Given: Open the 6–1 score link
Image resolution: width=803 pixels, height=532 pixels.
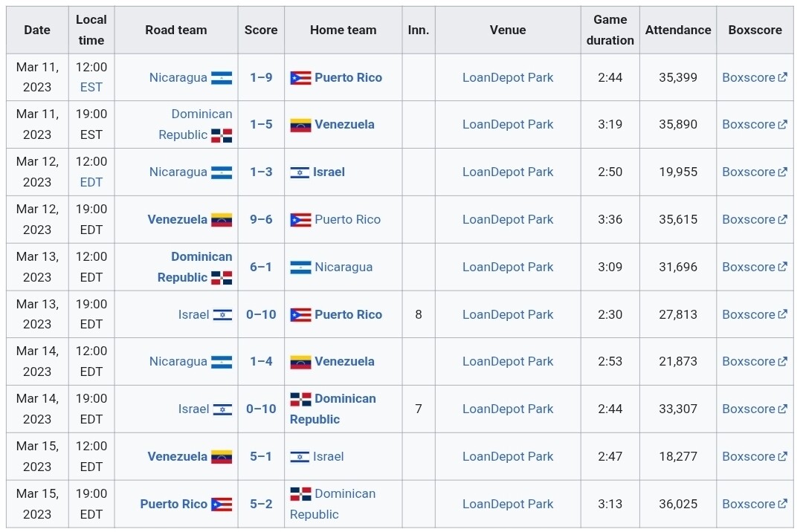Looking at the screenshot, I should [261, 267].
